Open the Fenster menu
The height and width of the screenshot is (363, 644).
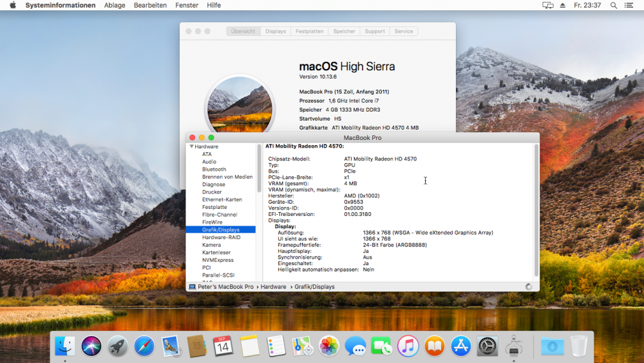coord(187,5)
